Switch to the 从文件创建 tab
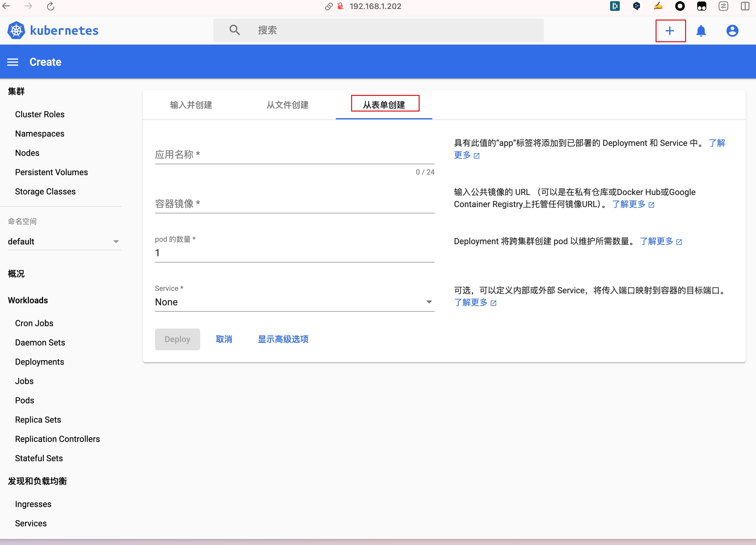The width and height of the screenshot is (756, 545). click(x=287, y=105)
